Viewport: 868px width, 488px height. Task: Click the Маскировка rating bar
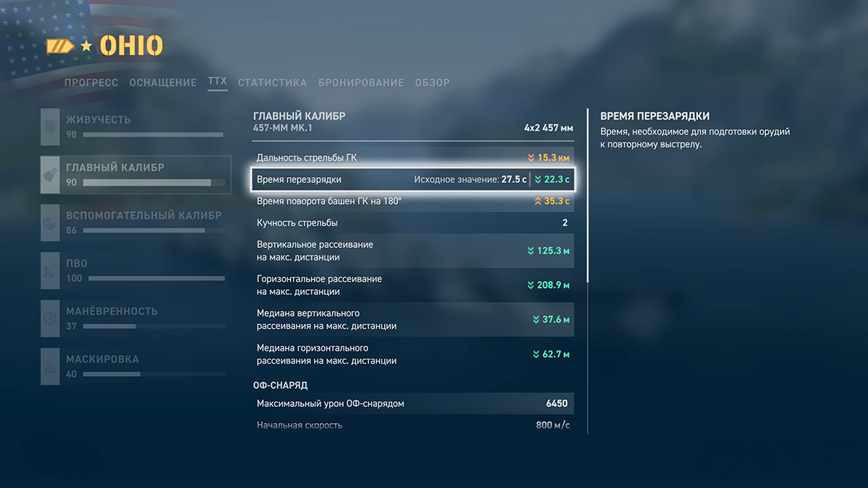153,374
